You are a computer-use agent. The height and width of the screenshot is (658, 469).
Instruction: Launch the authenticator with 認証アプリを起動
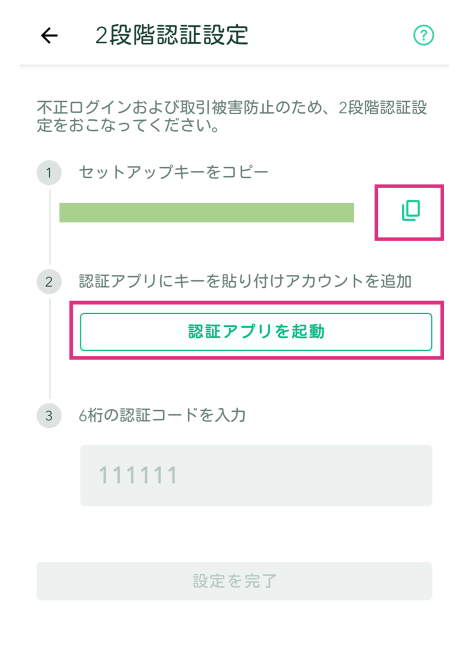click(256, 332)
